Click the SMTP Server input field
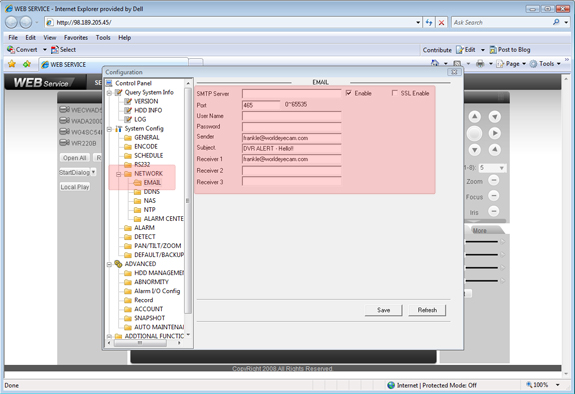This screenshot has width=575, height=394. pyautogui.click(x=292, y=94)
